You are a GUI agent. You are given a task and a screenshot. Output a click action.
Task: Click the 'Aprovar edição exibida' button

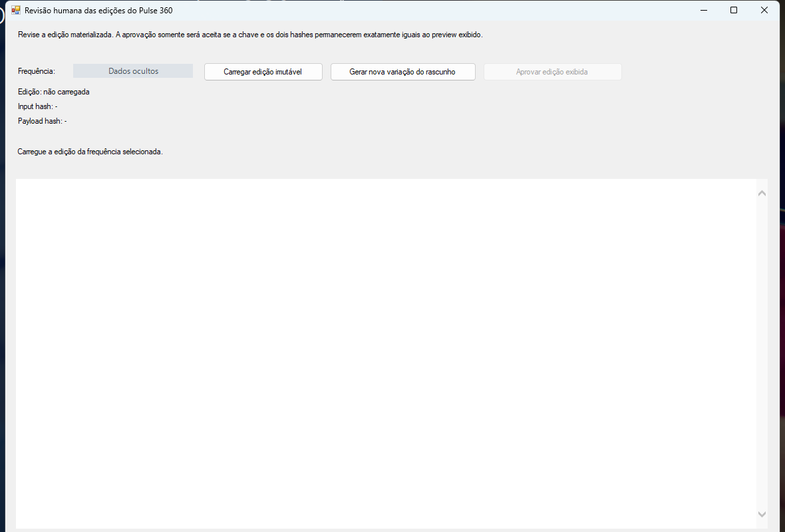[x=552, y=72]
